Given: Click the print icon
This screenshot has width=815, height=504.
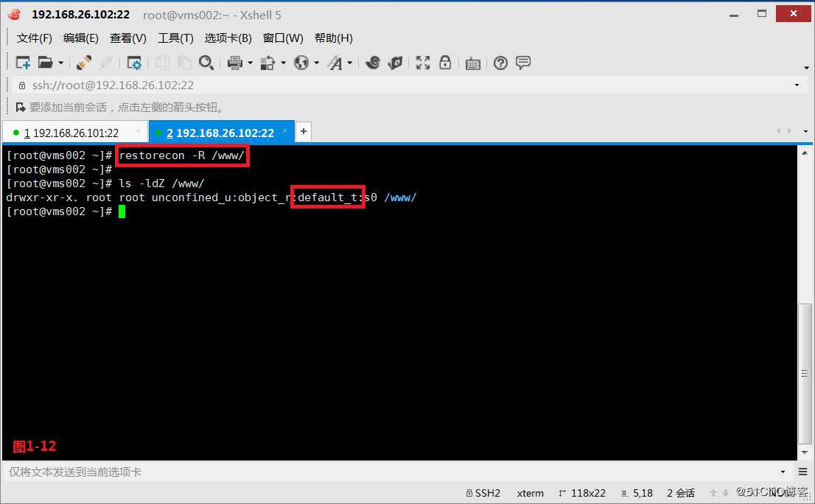Looking at the screenshot, I should pos(235,63).
